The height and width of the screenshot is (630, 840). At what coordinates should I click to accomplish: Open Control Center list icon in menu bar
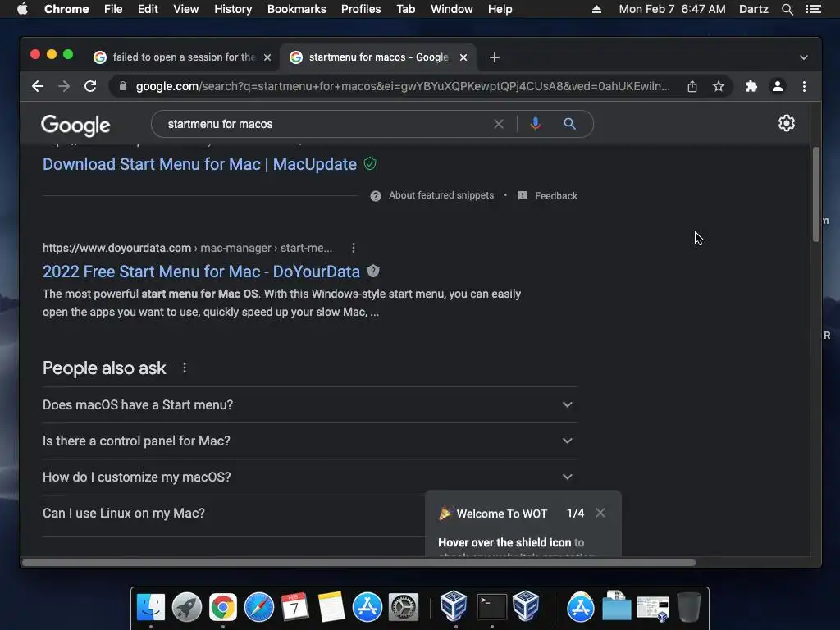click(813, 9)
